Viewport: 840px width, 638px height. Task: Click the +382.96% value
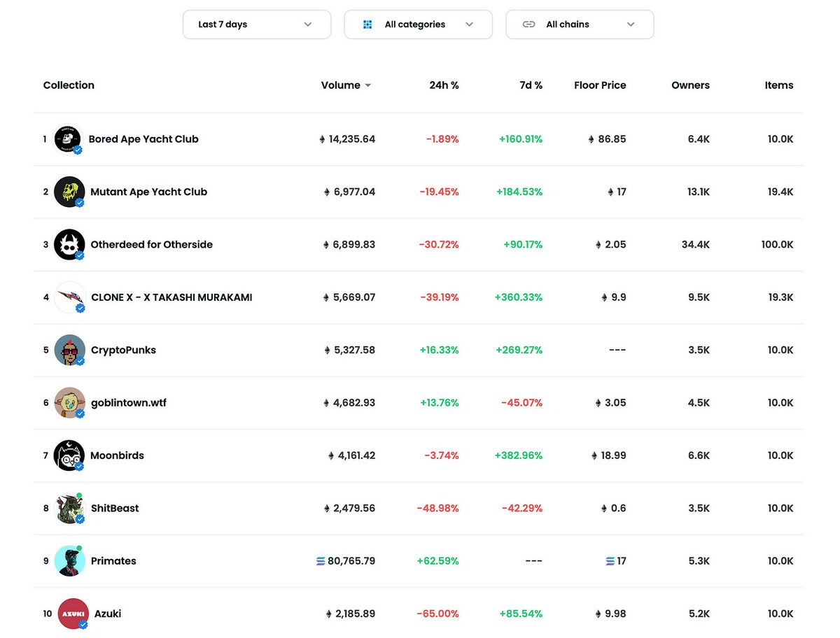(x=519, y=455)
